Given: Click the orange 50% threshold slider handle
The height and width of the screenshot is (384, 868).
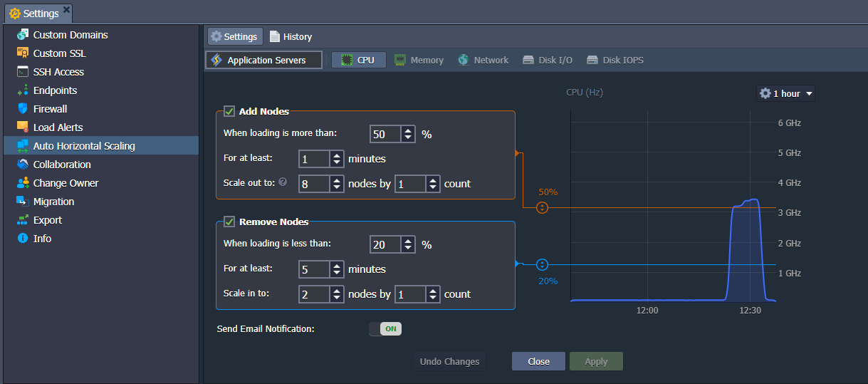Looking at the screenshot, I should pos(542,208).
